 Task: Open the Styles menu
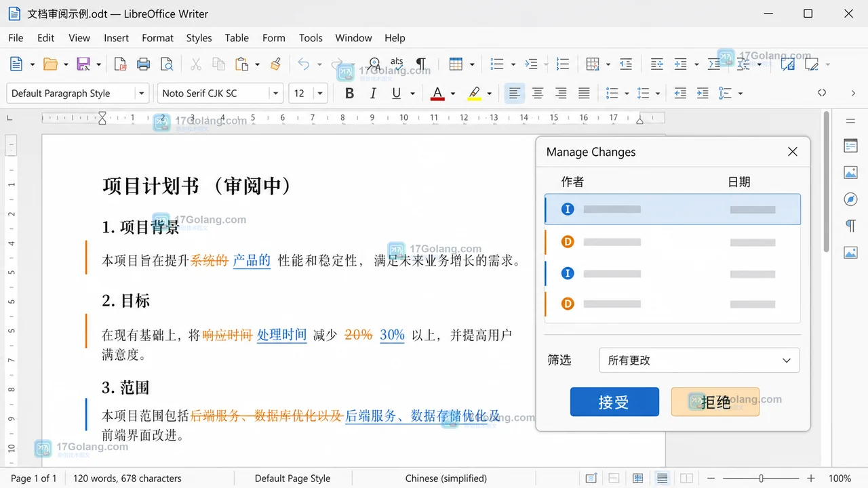199,38
